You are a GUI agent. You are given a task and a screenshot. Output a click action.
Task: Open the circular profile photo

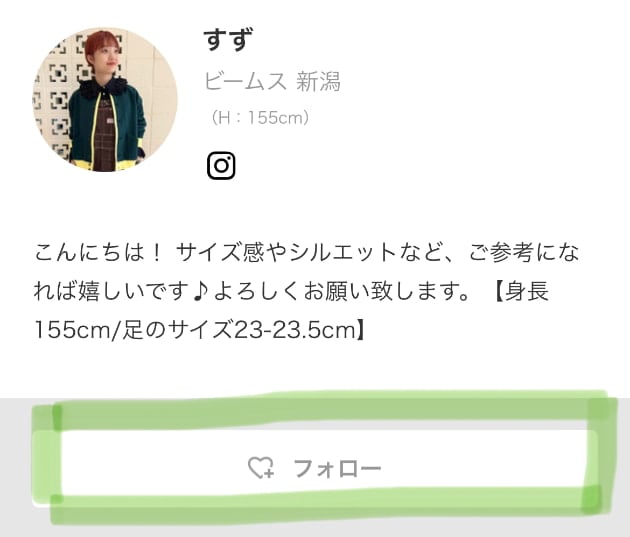coord(105,99)
